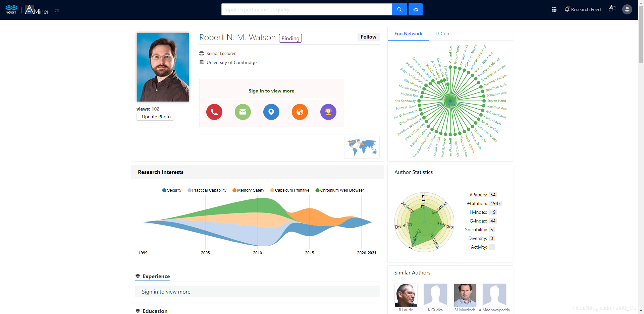Open the apps grid icon
The width and height of the screenshot is (644, 314).
pos(554,9)
